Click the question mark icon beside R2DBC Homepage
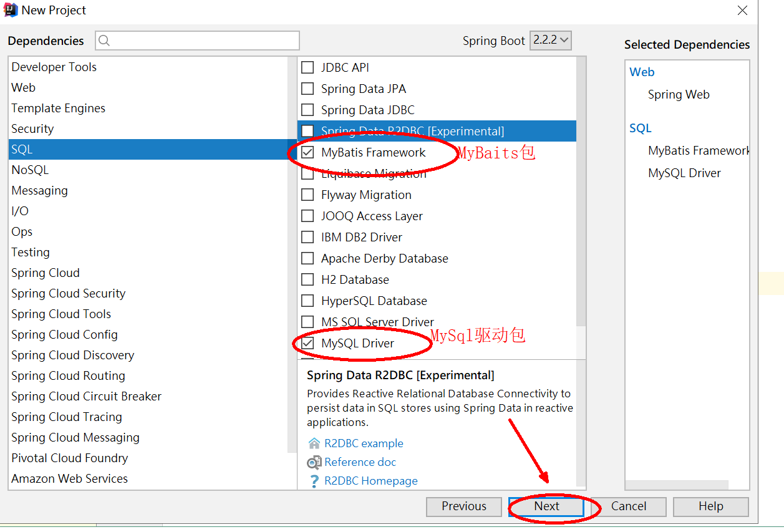 314,481
